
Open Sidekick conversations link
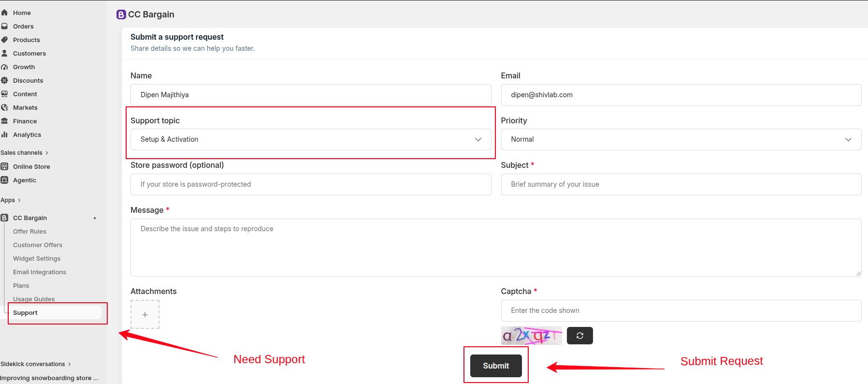(36, 364)
